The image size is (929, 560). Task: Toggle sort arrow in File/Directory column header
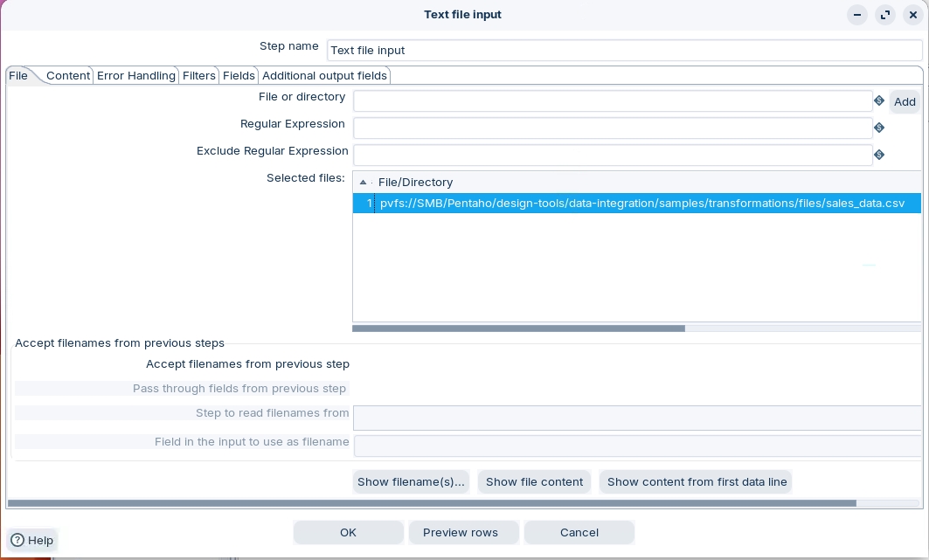tap(364, 183)
